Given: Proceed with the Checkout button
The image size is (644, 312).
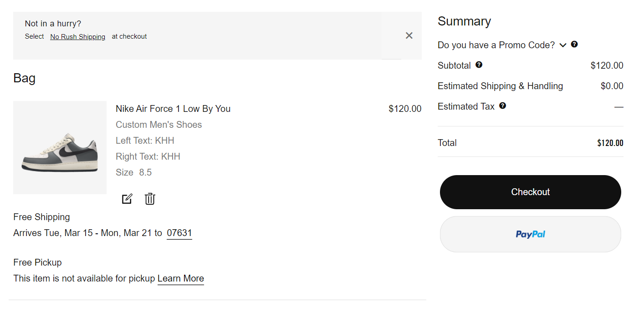Looking at the screenshot, I should pyautogui.click(x=531, y=192).
